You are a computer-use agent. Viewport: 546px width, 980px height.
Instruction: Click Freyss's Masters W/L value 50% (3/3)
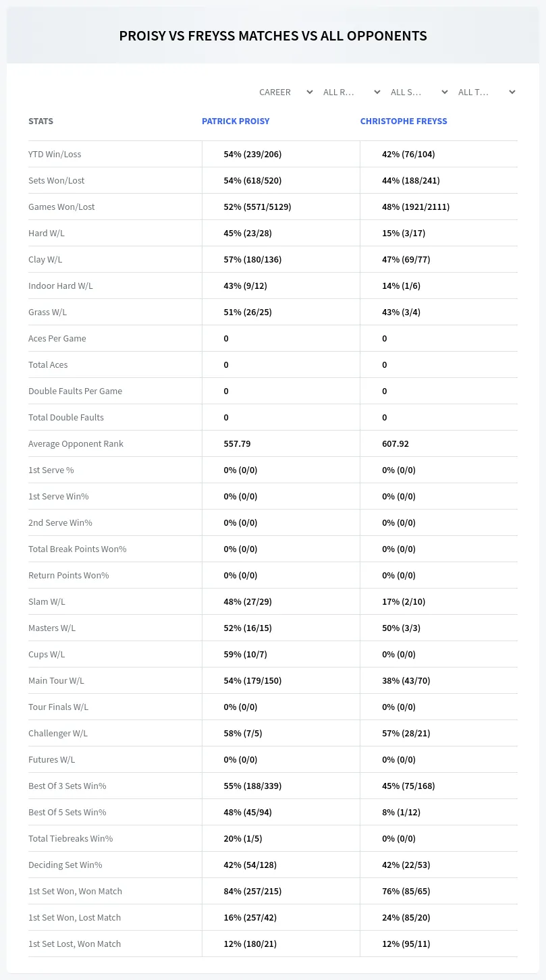pyautogui.click(x=401, y=628)
